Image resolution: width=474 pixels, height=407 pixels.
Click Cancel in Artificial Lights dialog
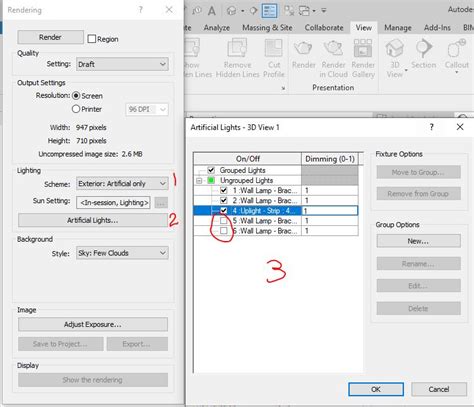point(439,389)
